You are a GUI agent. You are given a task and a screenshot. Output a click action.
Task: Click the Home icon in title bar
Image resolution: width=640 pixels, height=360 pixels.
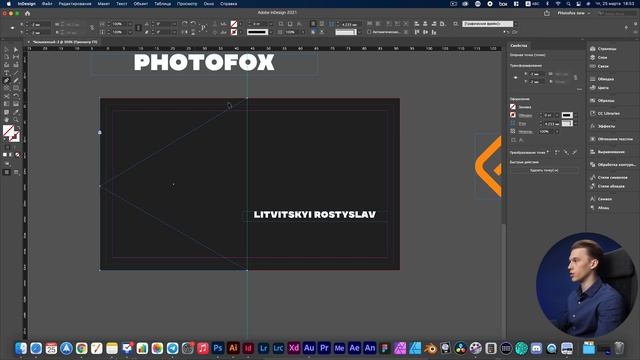point(27,13)
